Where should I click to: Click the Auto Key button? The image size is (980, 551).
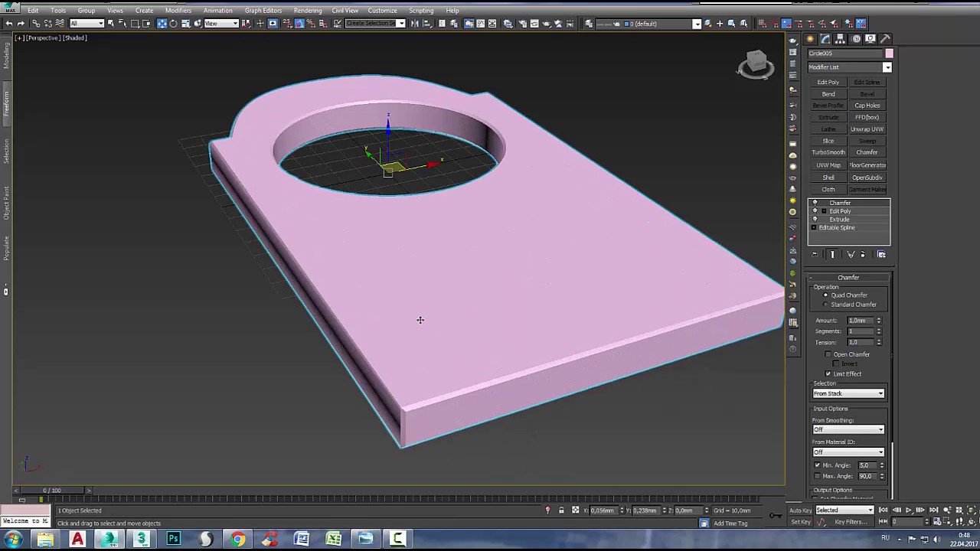800,510
